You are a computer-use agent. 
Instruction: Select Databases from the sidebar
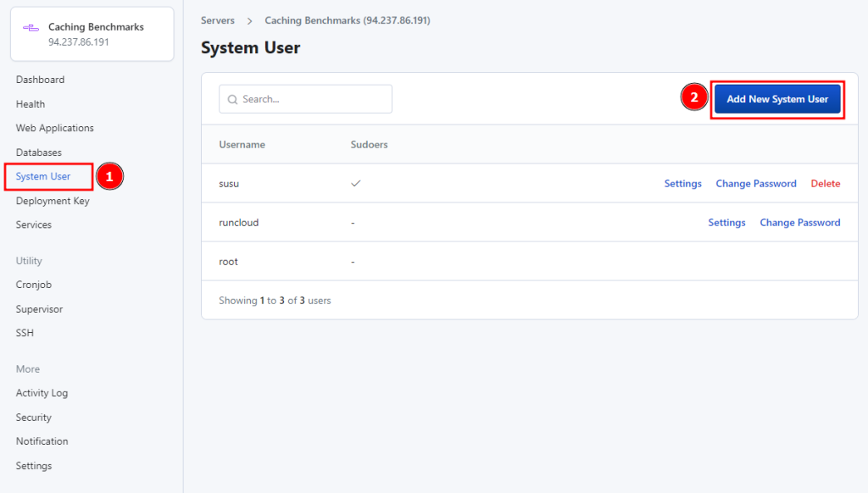coord(38,152)
